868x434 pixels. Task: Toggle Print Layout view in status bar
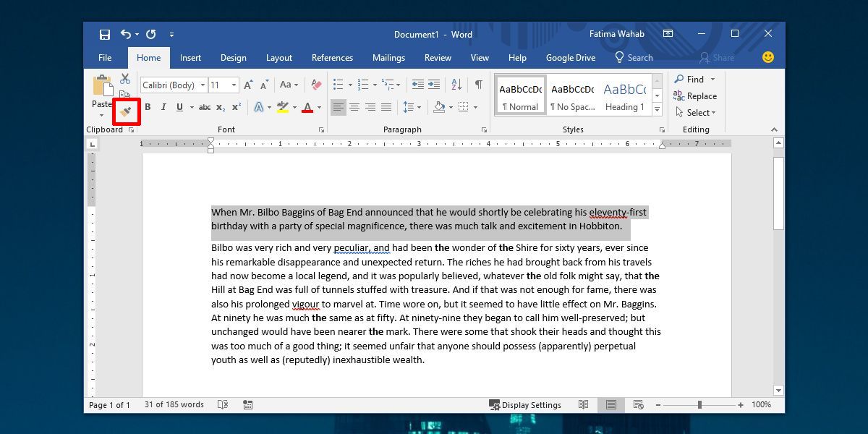pyautogui.click(x=611, y=405)
